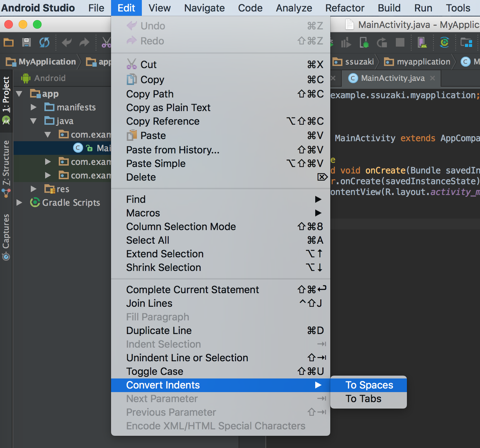Click the lock icon beside MainActivity in tree
Viewport: 480px width, 448px height.
point(90,148)
